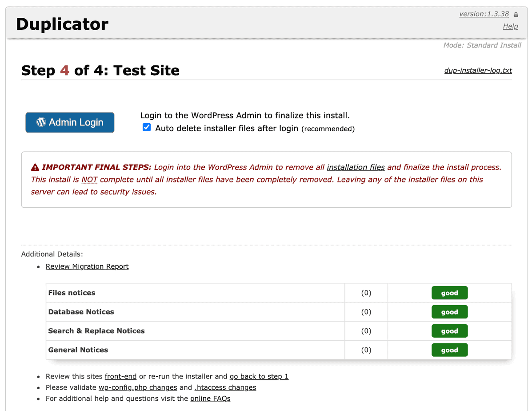Click the green 'good' status for Files notices

449,293
